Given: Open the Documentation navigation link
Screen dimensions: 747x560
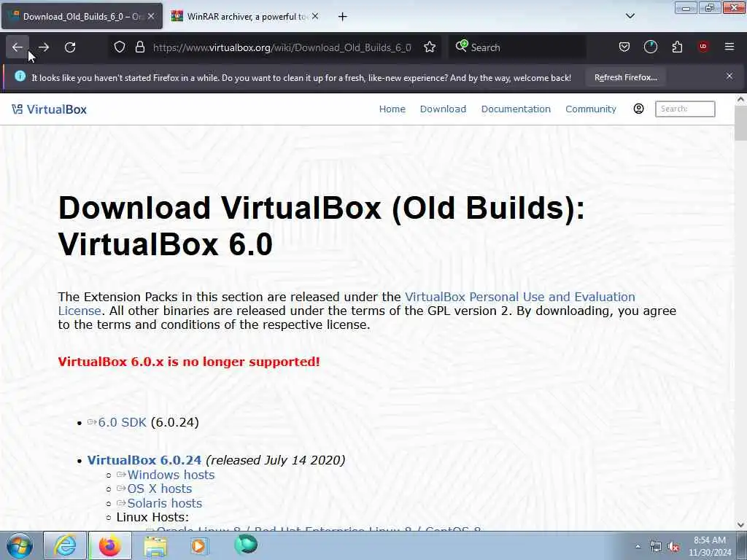Looking at the screenshot, I should click(516, 109).
